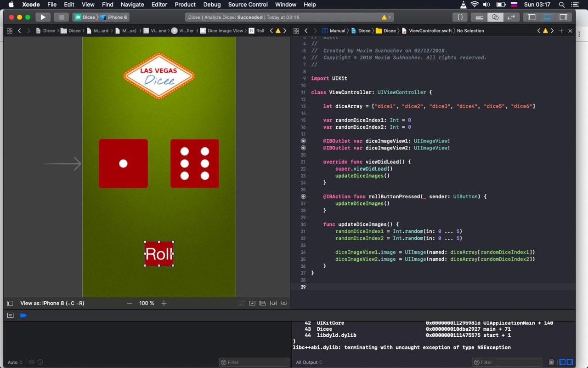Image resolution: width=588 pixels, height=368 pixels.
Task: Open the volume control in menu bar
Action: 486,5
